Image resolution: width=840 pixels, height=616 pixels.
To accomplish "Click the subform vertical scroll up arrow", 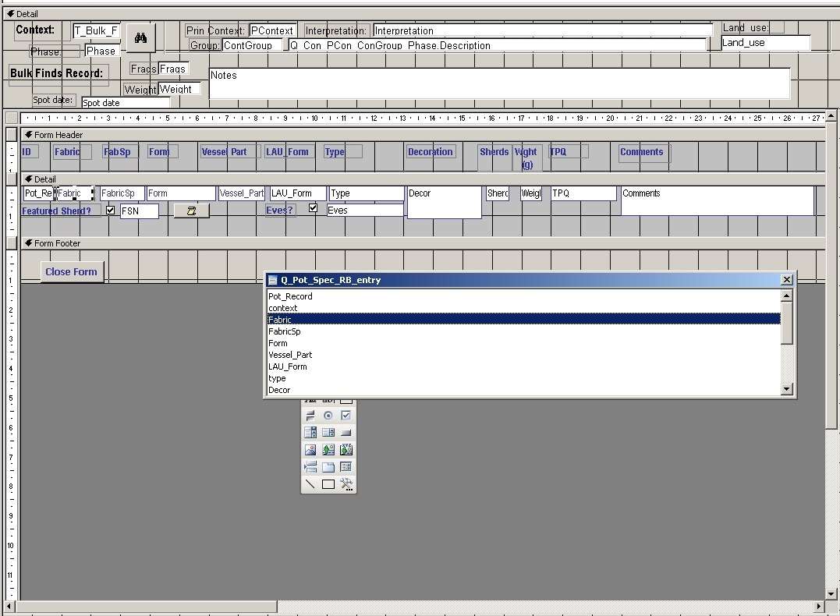I will coord(831,116).
